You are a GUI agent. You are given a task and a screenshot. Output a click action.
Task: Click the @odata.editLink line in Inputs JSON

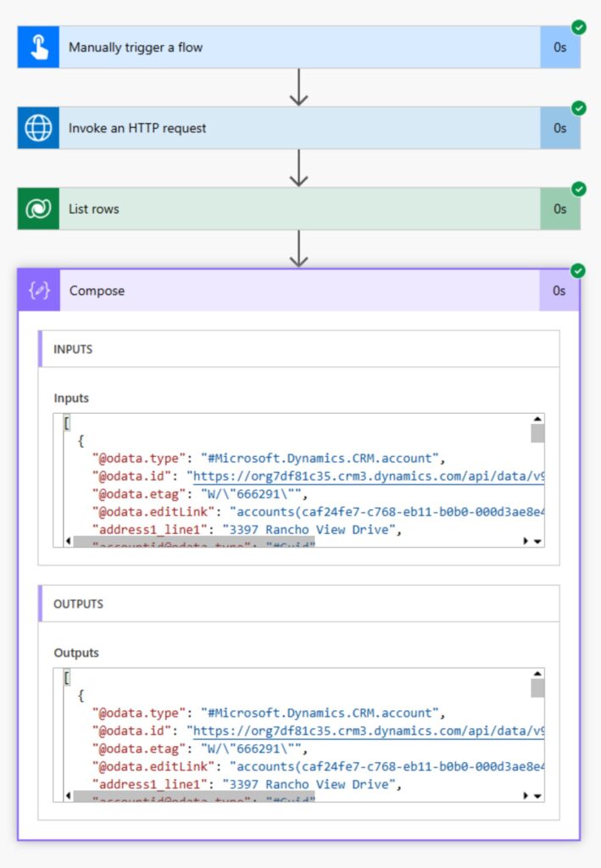[x=318, y=511]
